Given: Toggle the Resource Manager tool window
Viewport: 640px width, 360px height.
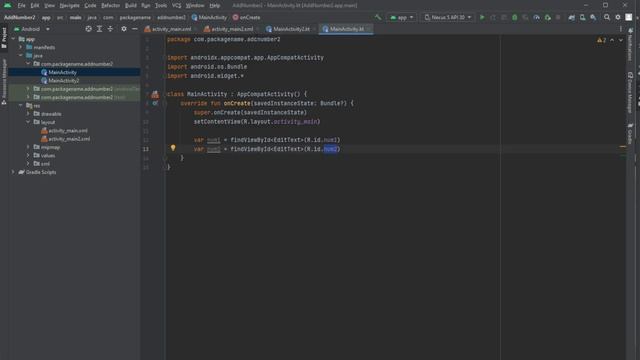Looking at the screenshot, I should (4, 82).
